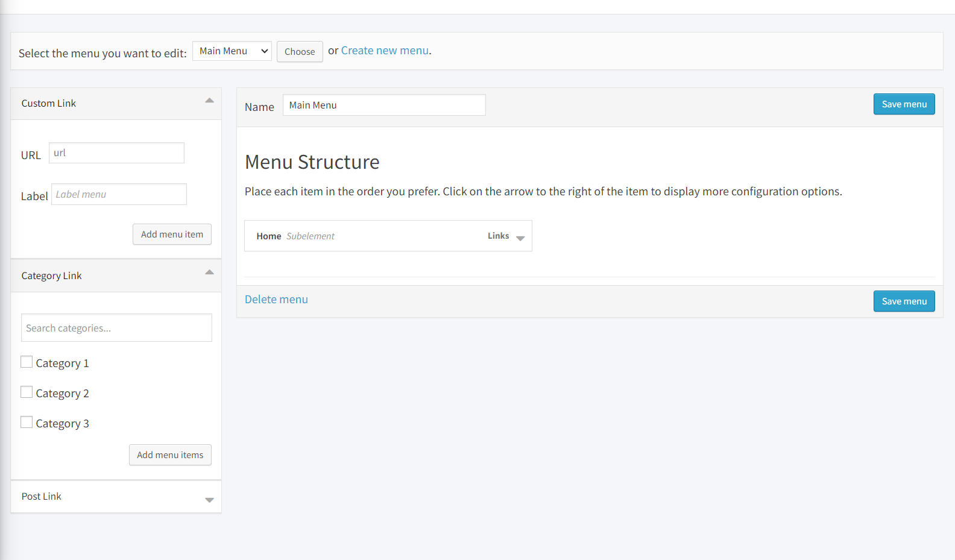The height and width of the screenshot is (560, 955).
Task: Focus the Search categories field
Action: [116, 328]
